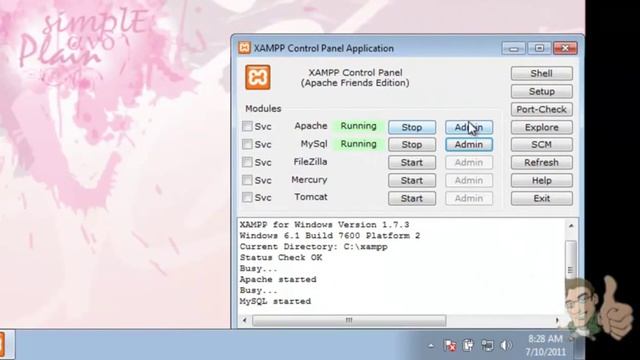
Task: Toggle Svc checkbox for Mercury
Action: click(247, 180)
